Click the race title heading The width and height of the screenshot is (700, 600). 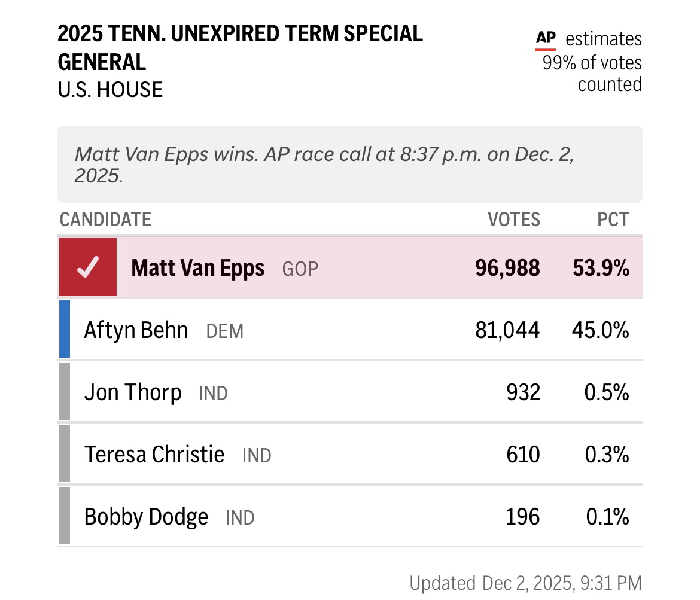(x=240, y=47)
